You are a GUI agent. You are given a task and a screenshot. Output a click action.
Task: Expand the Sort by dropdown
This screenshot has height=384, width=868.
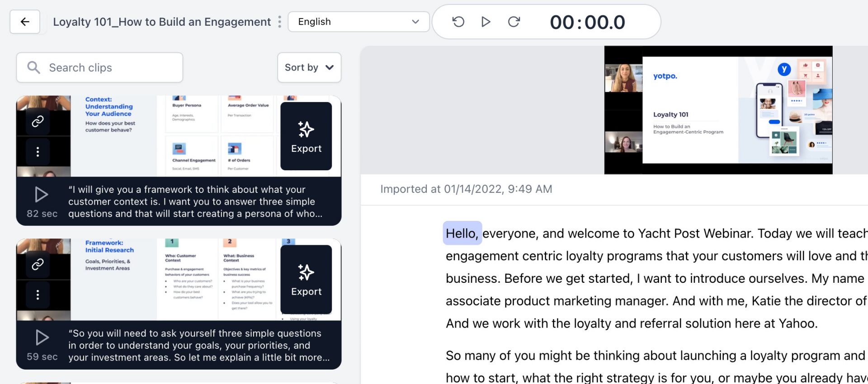point(309,67)
